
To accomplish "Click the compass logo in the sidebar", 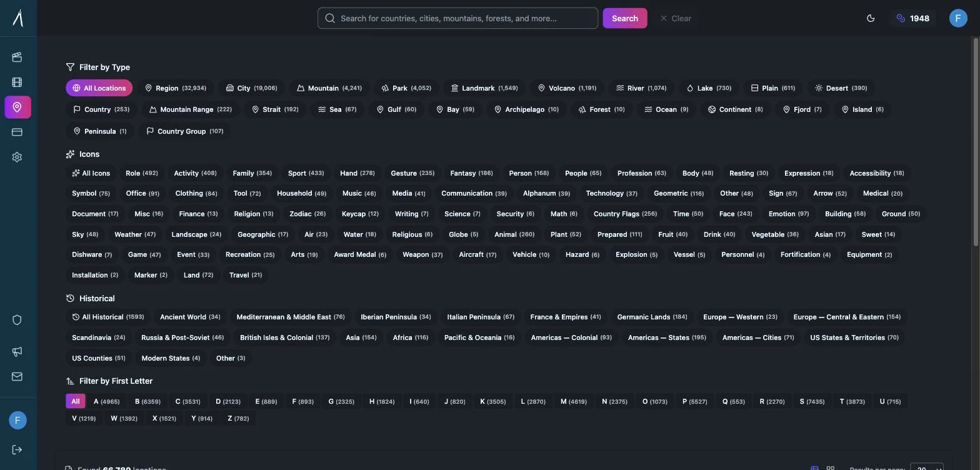I will pyautogui.click(x=18, y=18).
